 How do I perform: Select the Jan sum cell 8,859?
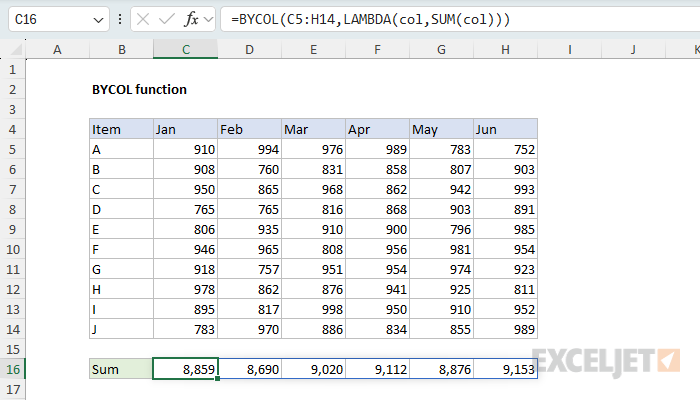click(x=186, y=370)
